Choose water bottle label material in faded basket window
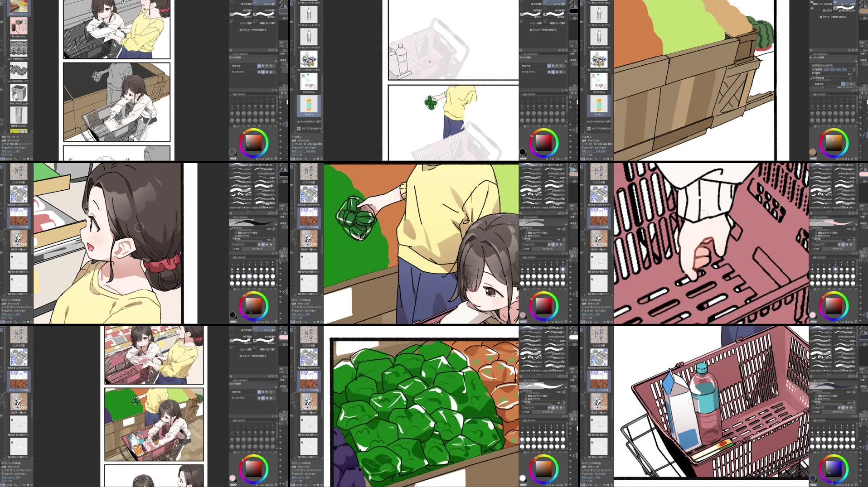Image resolution: width=868 pixels, height=487 pixels. point(309,82)
